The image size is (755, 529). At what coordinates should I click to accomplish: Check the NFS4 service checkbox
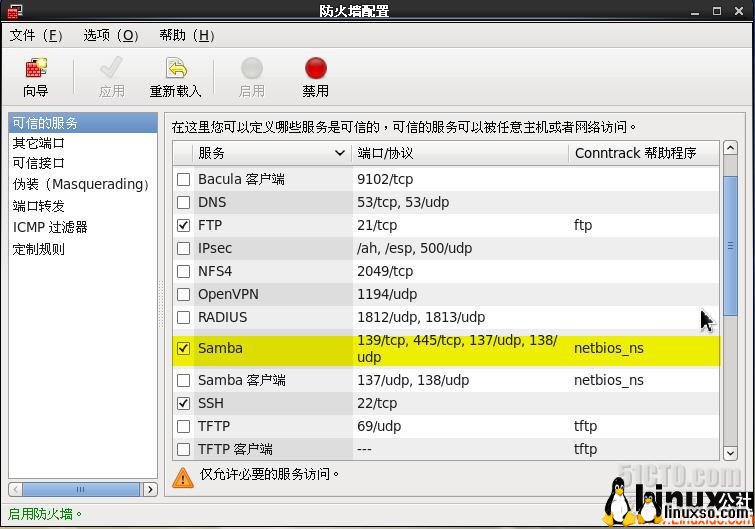tap(183, 271)
